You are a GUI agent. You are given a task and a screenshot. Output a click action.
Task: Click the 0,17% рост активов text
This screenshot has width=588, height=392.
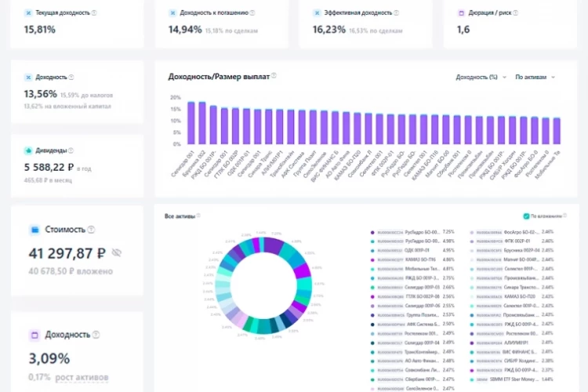click(x=68, y=377)
